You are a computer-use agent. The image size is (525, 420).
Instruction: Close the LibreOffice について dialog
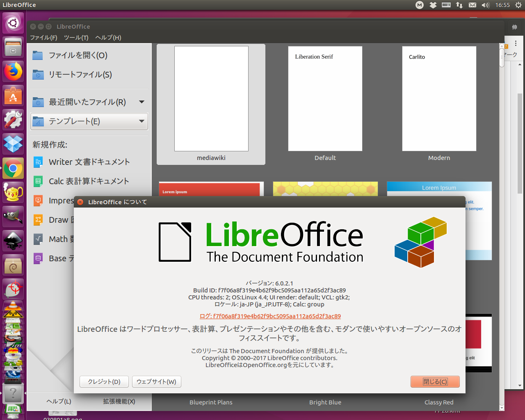[80, 202]
